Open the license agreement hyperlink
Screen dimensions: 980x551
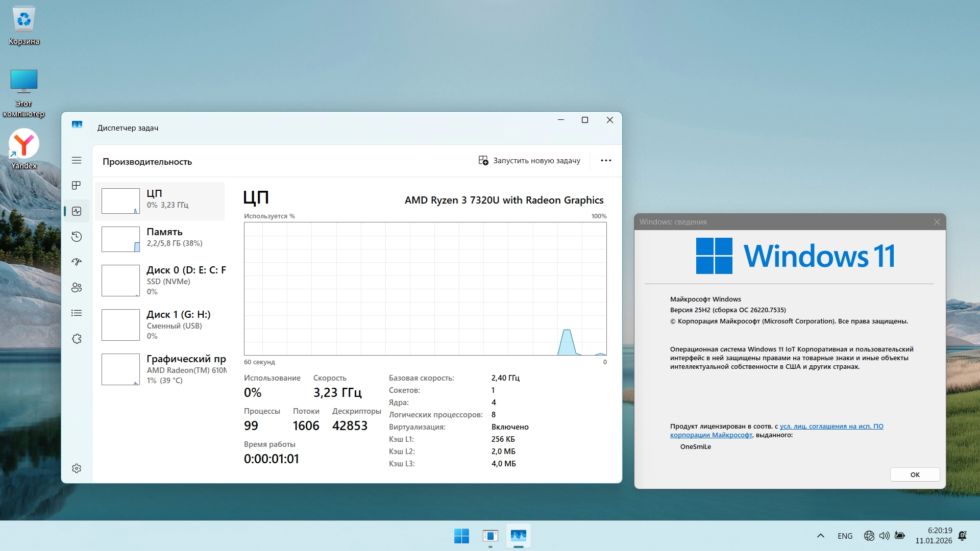click(x=831, y=427)
